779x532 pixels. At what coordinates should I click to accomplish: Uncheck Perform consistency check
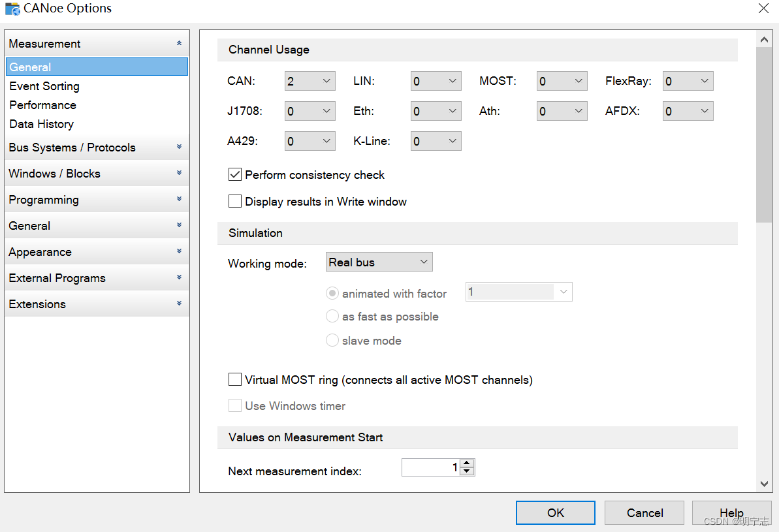[x=235, y=174]
